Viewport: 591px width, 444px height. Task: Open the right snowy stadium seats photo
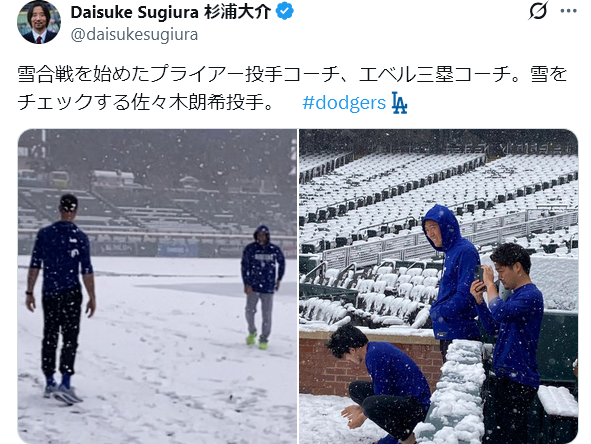coord(439,286)
